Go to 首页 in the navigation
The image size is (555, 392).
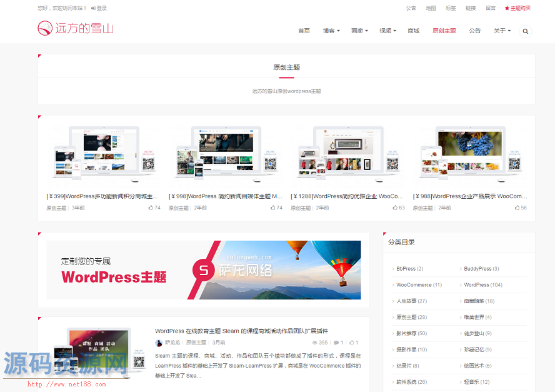[x=304, y=31]
